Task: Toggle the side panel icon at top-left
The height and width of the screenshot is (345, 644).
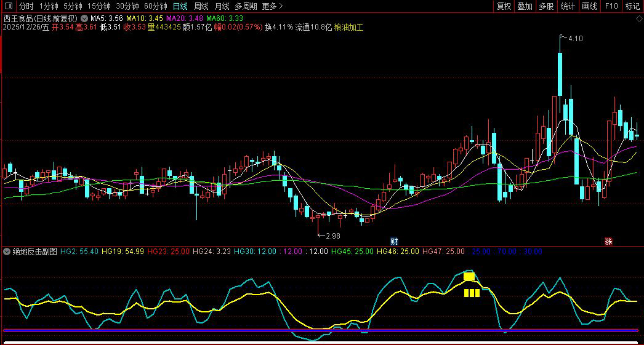Action: pos(8,6)
